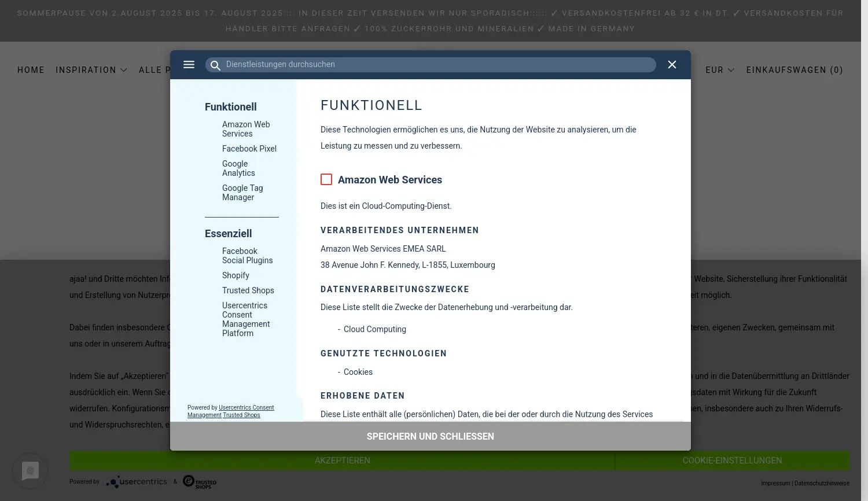Open the Cookie-Einstellungen button
Screen dimensions: 868x501
[732, 461]
